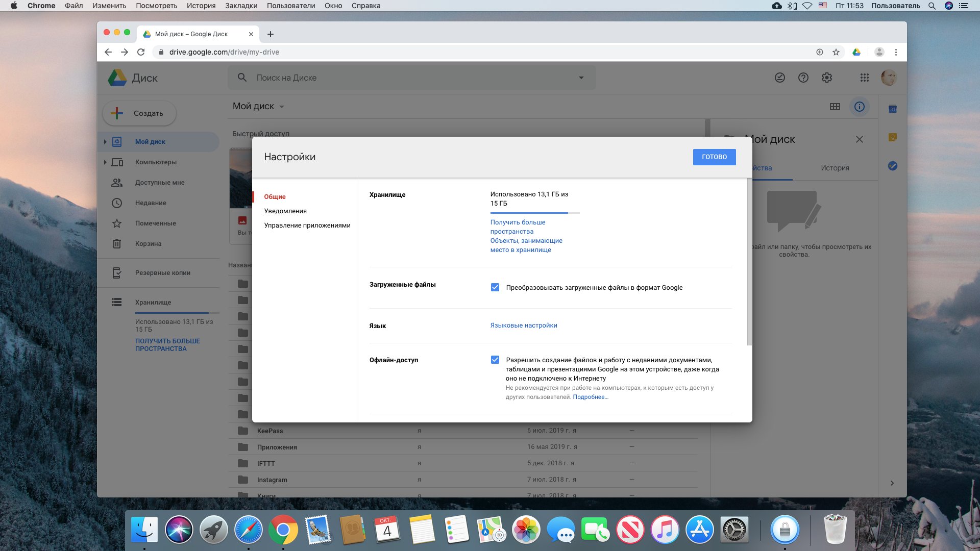Click the ГОТОВО button in settings dialog

point(714,157)
